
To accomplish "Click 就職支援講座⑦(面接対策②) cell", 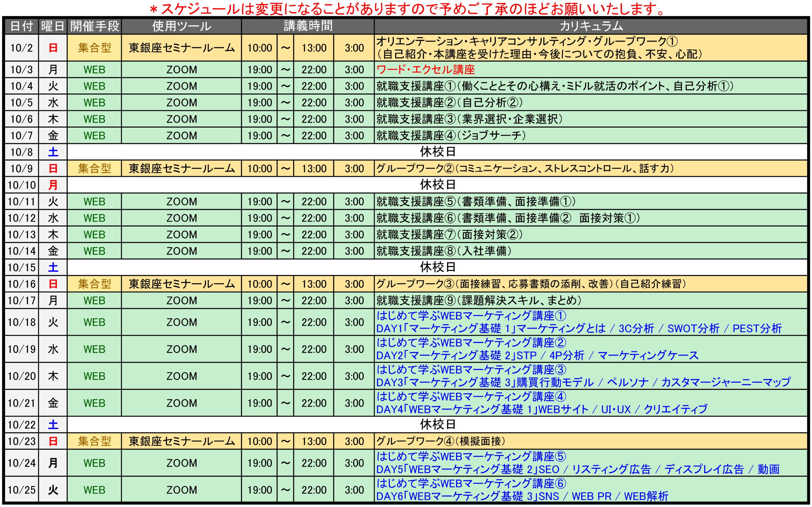I will click(591, 234).
